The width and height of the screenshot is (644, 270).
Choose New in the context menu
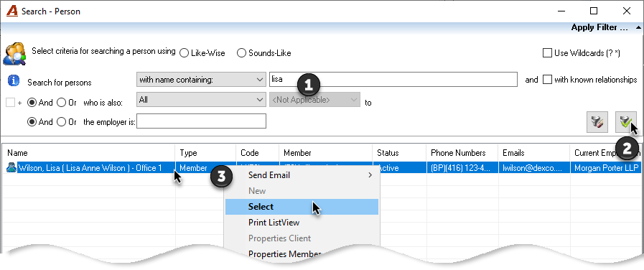pyautogui.click(x=302, y=191)
